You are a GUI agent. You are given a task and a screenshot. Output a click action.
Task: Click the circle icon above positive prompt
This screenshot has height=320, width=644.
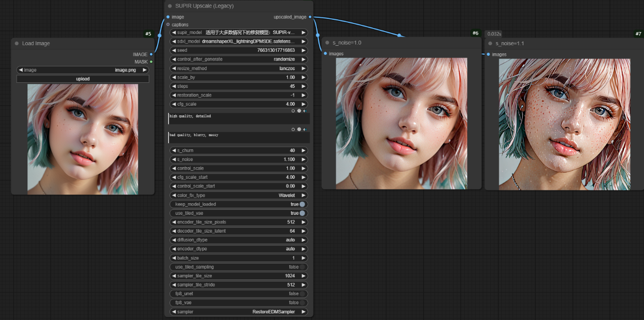tap(293, 110)
